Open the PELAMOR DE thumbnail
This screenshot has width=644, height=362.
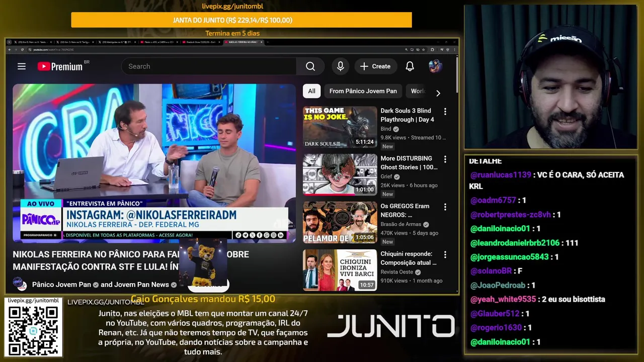(x=340, y=222)
